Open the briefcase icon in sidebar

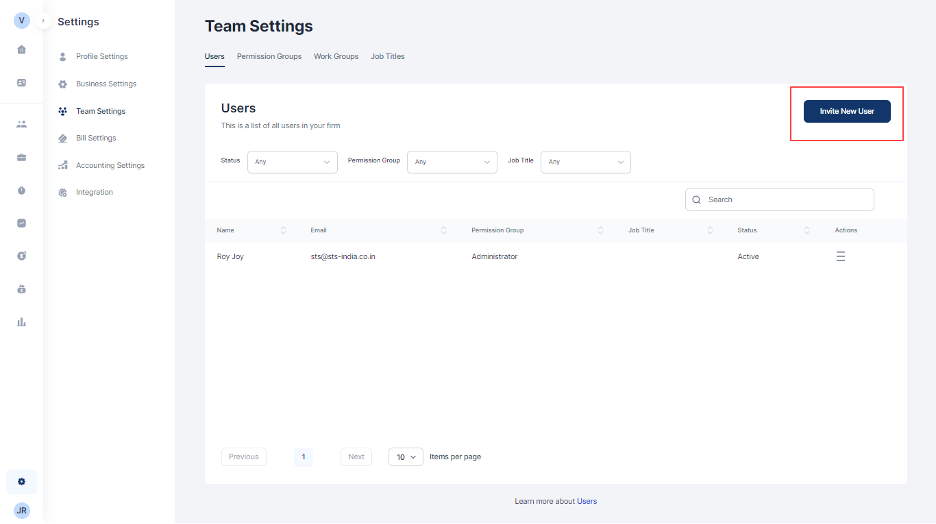21,157
